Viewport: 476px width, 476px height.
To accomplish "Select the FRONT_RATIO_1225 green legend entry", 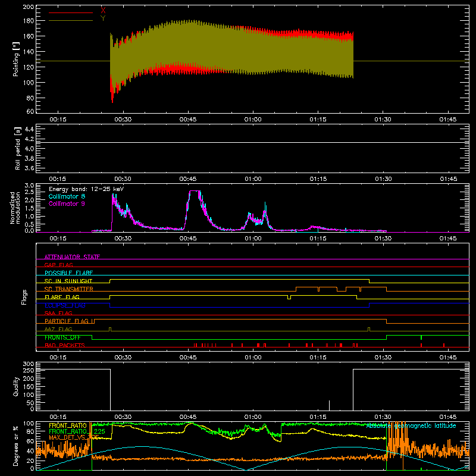I will pyautogui.click(x=77, y=431).
